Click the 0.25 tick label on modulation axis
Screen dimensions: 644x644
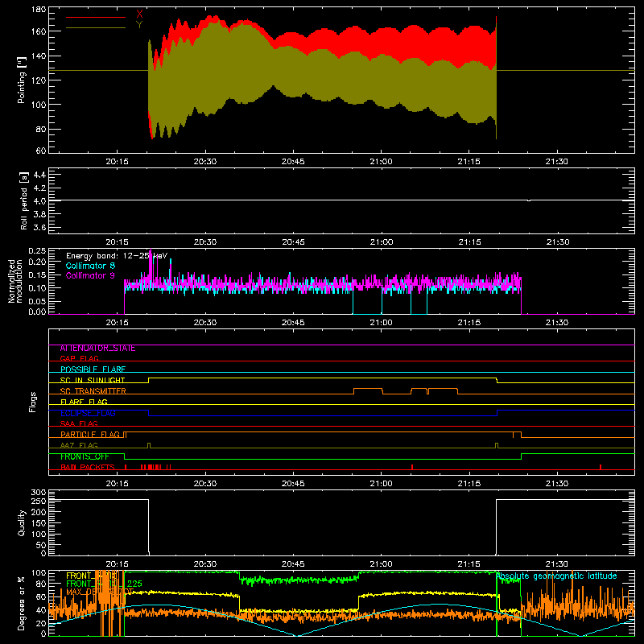tap(38, 251)
